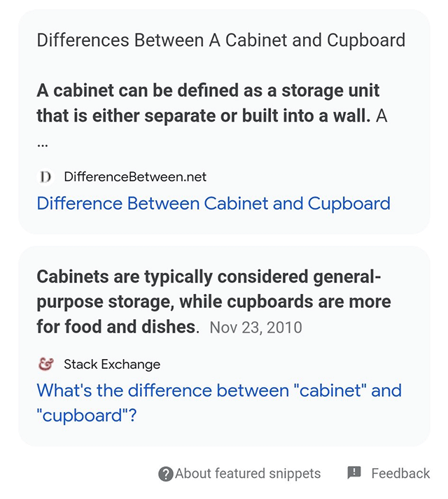Click the question mark help icon
The height and width of the screenshot is (499, 448).
click(166, 474)
